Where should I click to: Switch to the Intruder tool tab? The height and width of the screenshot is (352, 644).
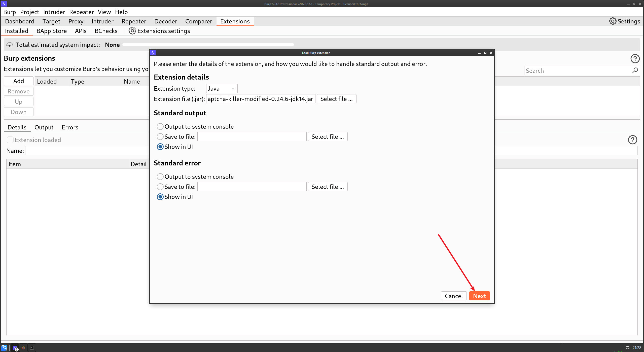pyautogui.click(x=102, y=21)
